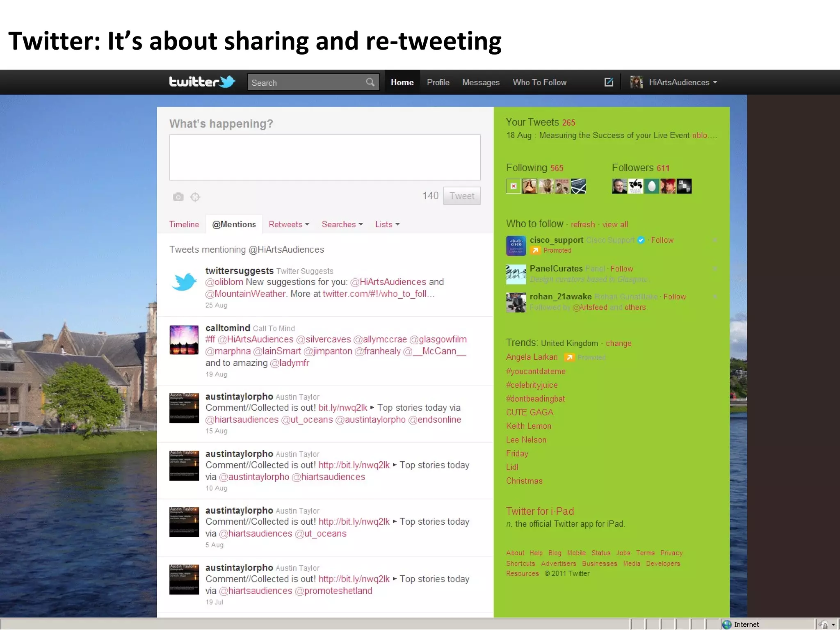Screen dimensions: 840x630
Task: Add a photo with the camera icon
Action: (x=178, y=197)
